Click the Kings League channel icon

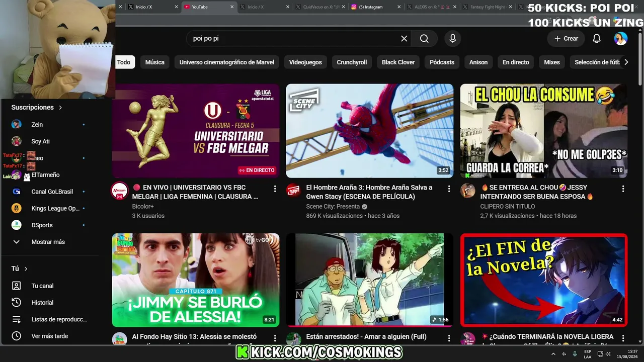coord(17,208)
